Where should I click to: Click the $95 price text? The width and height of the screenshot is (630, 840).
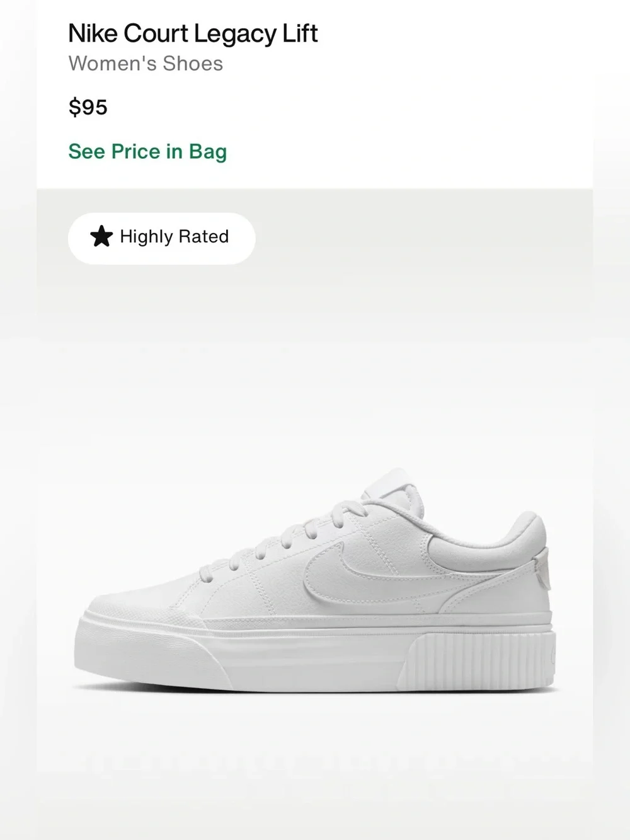88,107
